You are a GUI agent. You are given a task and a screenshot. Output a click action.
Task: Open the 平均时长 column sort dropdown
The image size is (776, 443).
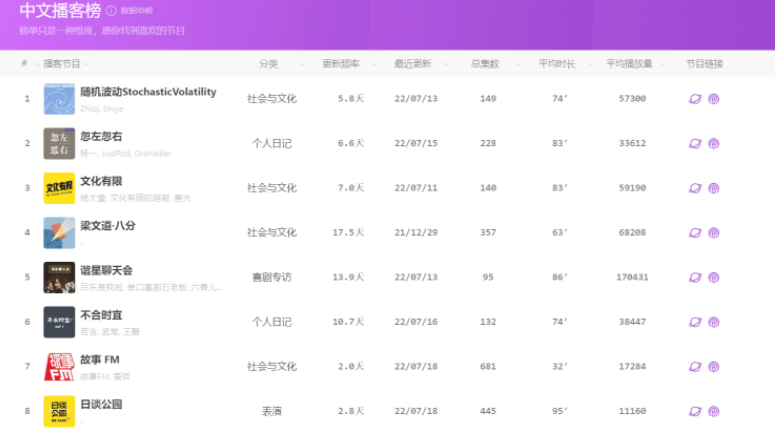590,64
